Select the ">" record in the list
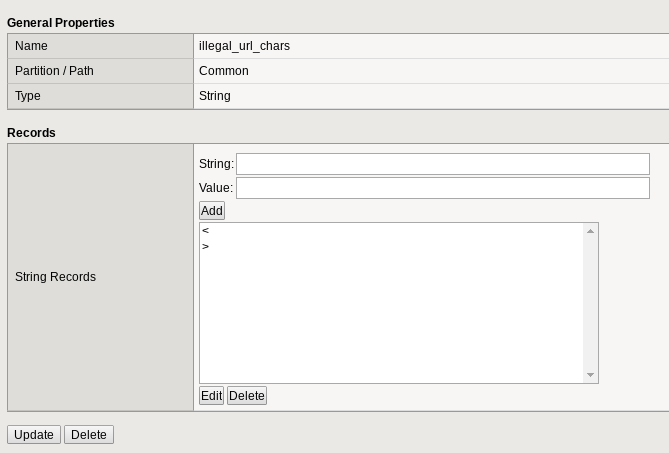This screenshot has height=453, width=669. coord(206,246)
